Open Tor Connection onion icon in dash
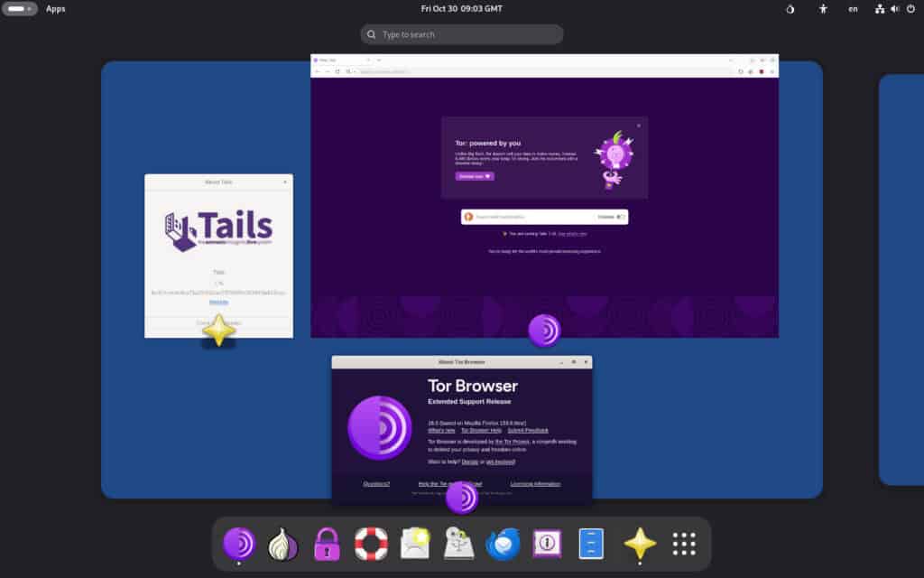Viewport: 924px width, 578px height. 282,543
